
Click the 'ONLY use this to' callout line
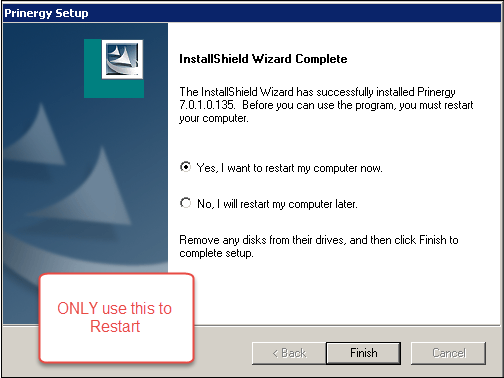tap(115, 308)
